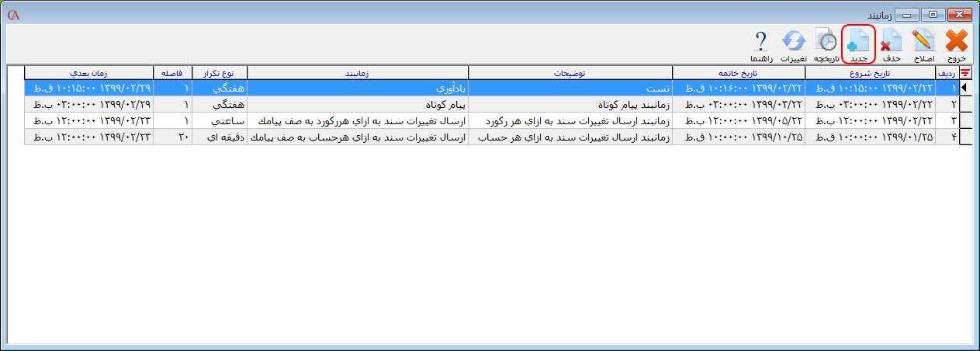Click the توضیحات column header
This screenshot has width=980, height=351.
pos(570,73)
